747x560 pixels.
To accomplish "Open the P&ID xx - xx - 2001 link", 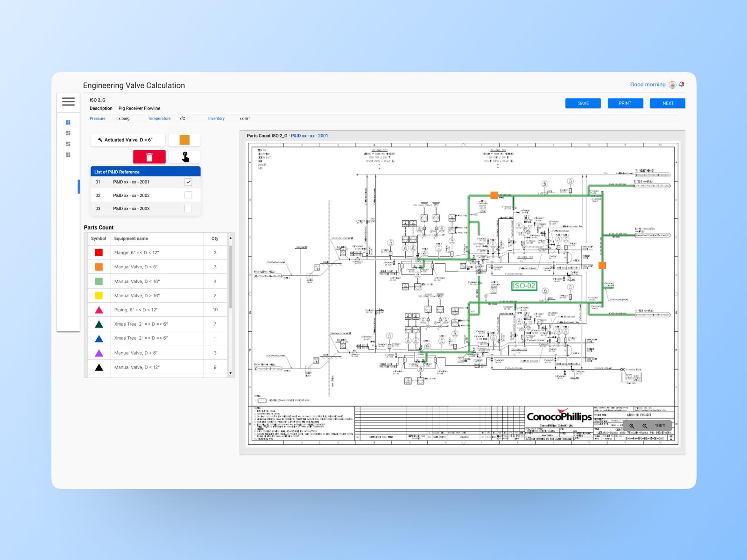I will tap(309, 135).
